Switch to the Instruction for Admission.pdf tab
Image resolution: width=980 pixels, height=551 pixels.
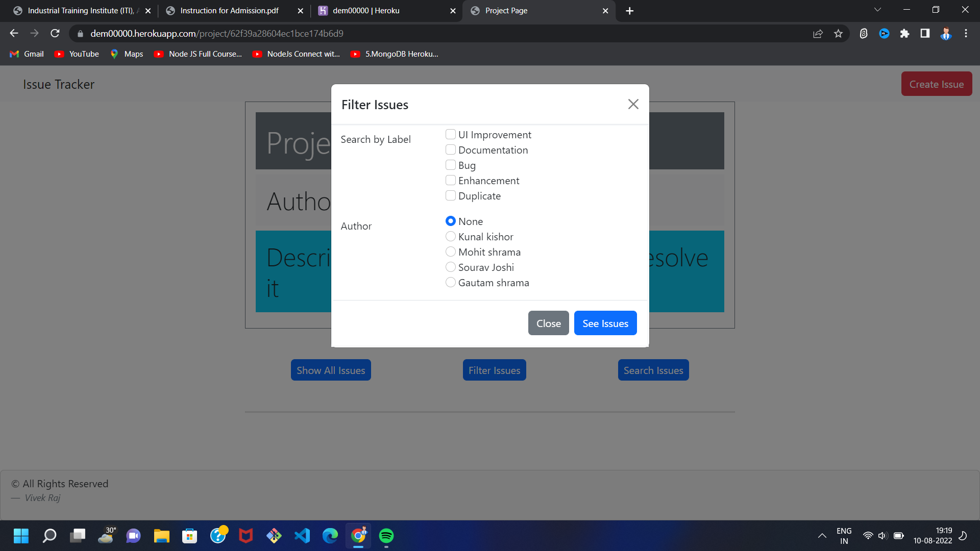click(x=230, y=10)
